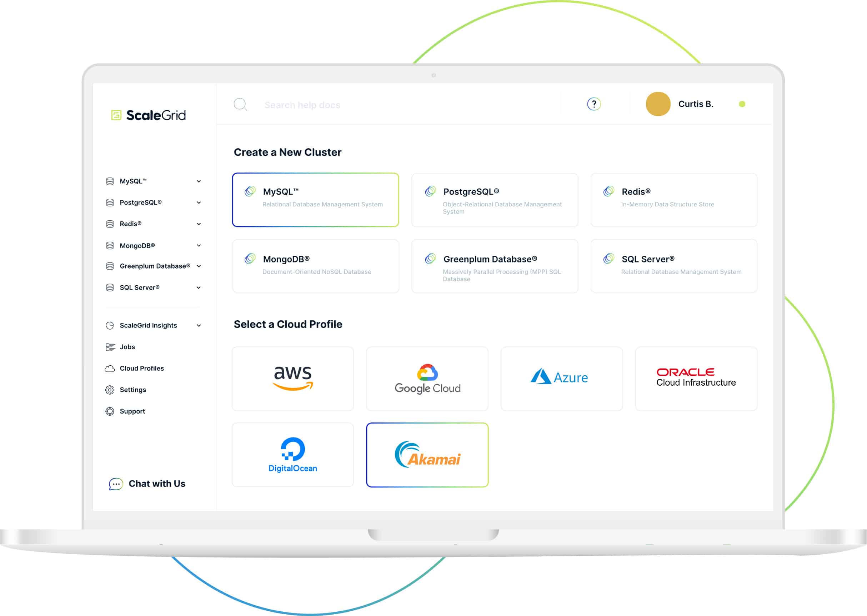Click the search magnifier icon
Image resolution: width=867 pixels, height=616 pixels.
[240, 104]
